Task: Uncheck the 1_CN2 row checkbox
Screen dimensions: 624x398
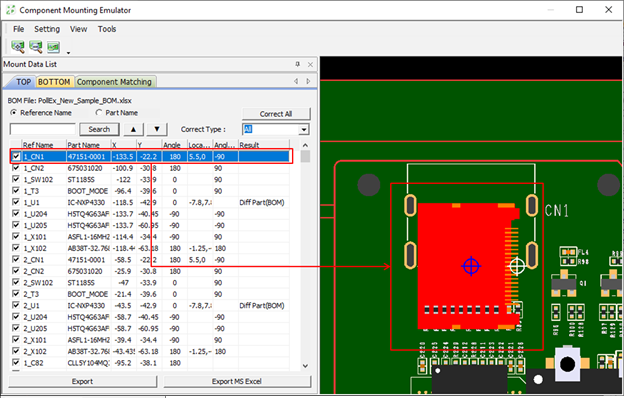Action: click(x=16, y=168)
